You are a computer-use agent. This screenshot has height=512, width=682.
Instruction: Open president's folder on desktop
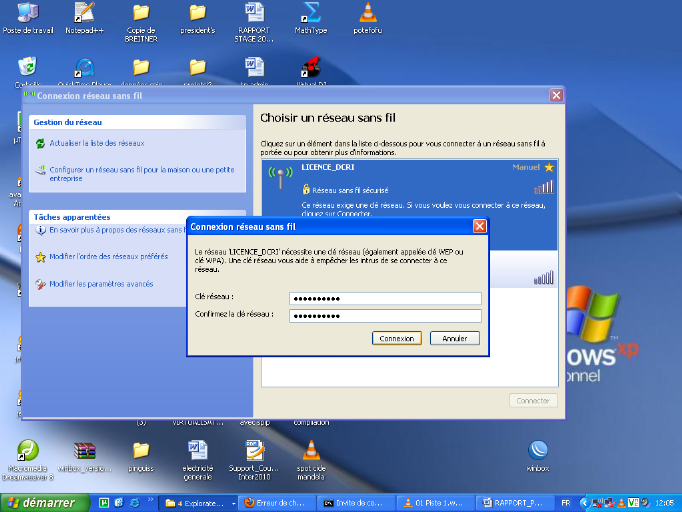[198, 18]
